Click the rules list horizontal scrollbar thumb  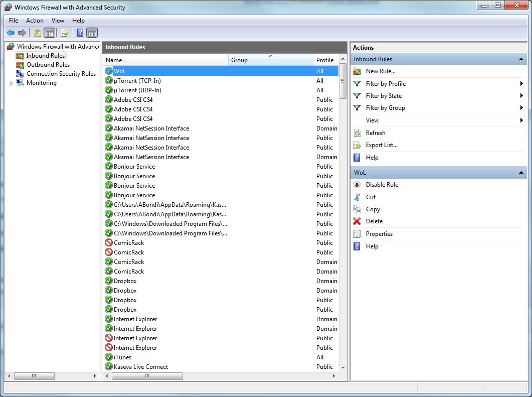tap(147, 376)
